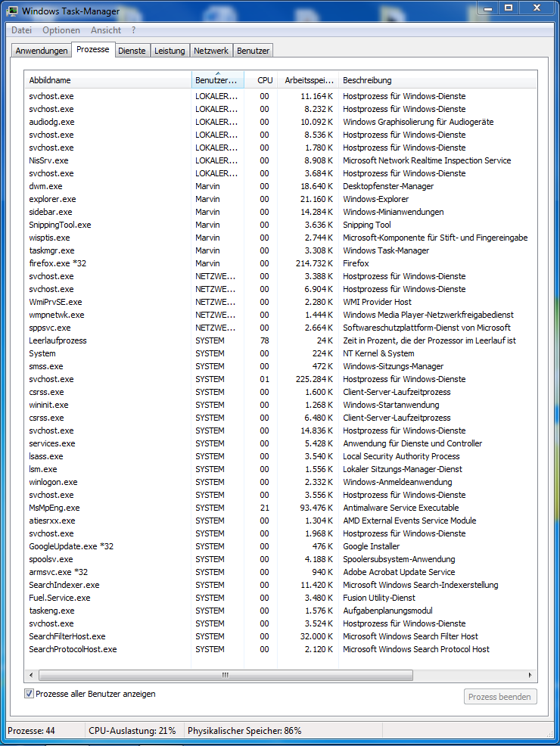Select the explorer.exe process
The image size is (560, 746).
(281, 199)
